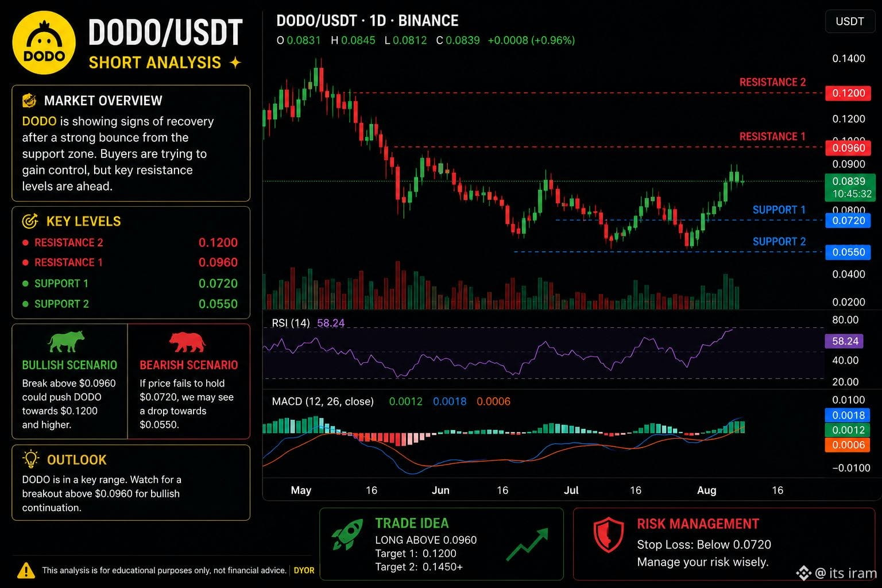Click the lightbulb icon beside OUTLOOK
Viewport: 882px width, 588px height.
[x=30, y=459]
